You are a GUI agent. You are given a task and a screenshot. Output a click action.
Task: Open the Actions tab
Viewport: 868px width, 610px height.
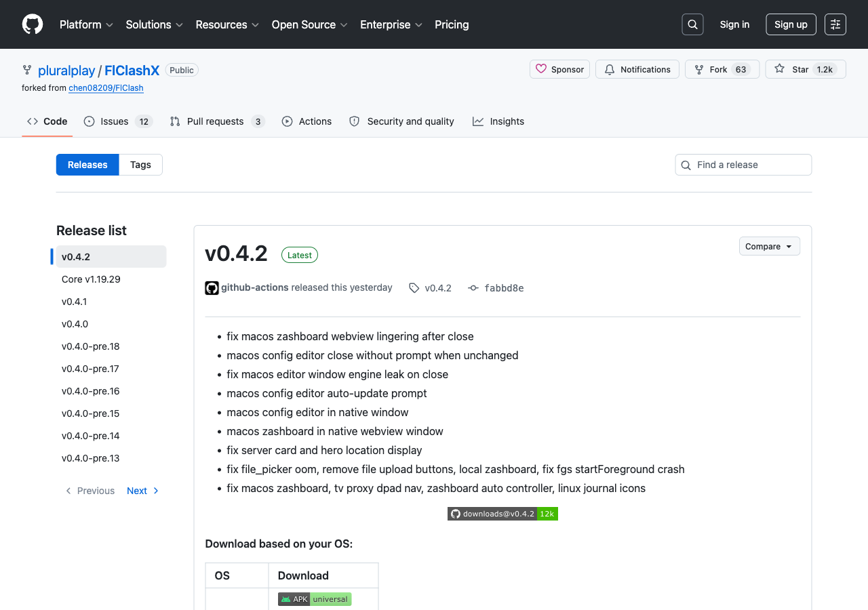coord(307,121)
